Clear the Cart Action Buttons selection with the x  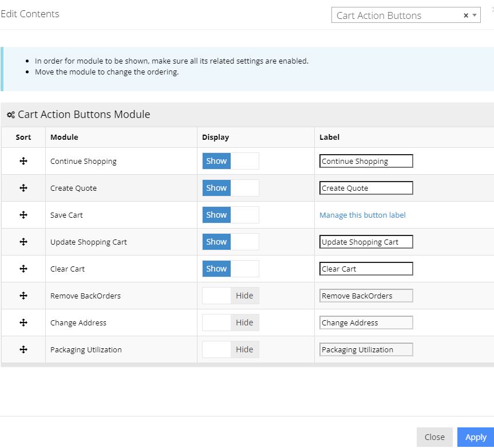click(x=465, y=15)
